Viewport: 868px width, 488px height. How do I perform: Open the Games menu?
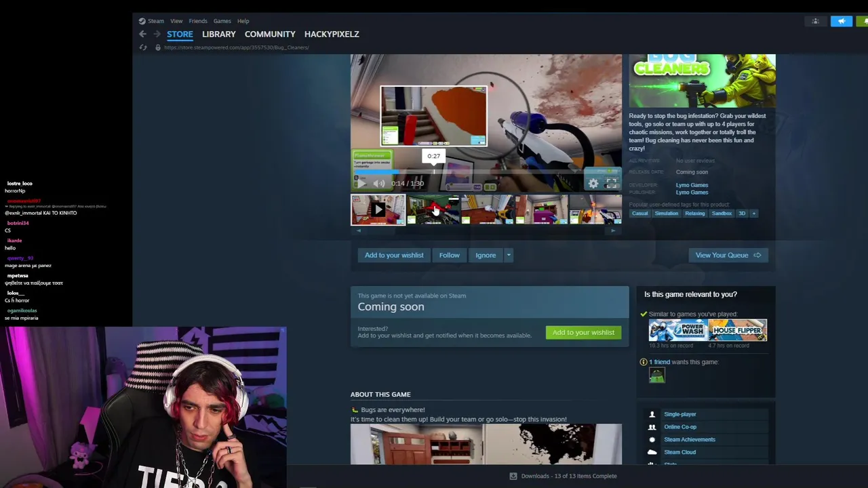222,21
